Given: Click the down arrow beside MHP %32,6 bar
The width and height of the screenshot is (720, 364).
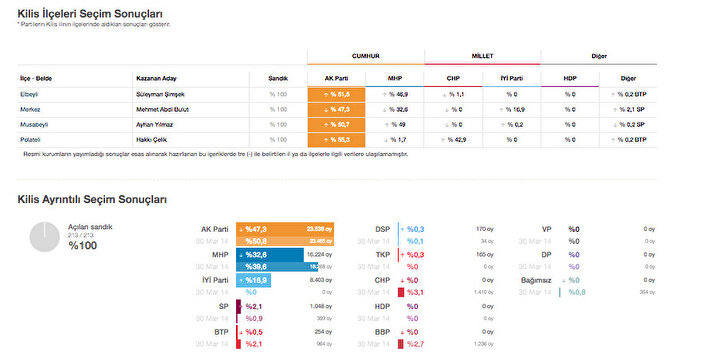Looking at the screenshot, I should pyautogui.click(x=241, y=255).
